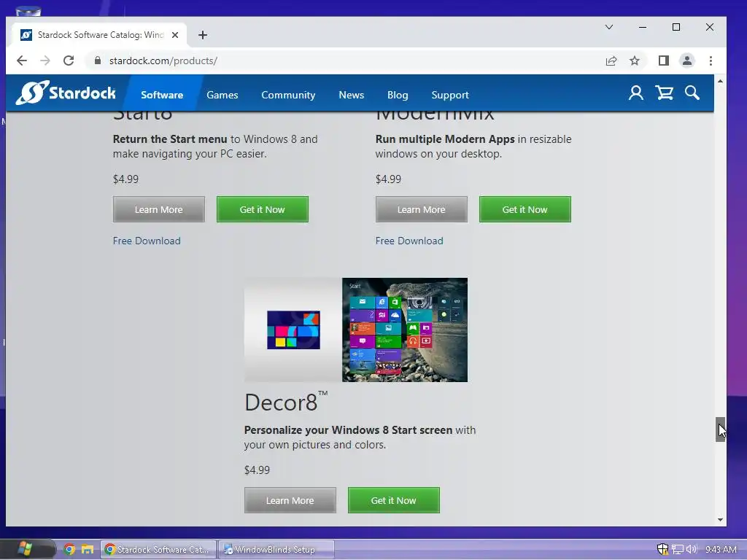The height and width of the screenshot is (560, 747).
Task: Open File Explorer from the taskbar
Action: pyautogui.click(x=88, y=550)
